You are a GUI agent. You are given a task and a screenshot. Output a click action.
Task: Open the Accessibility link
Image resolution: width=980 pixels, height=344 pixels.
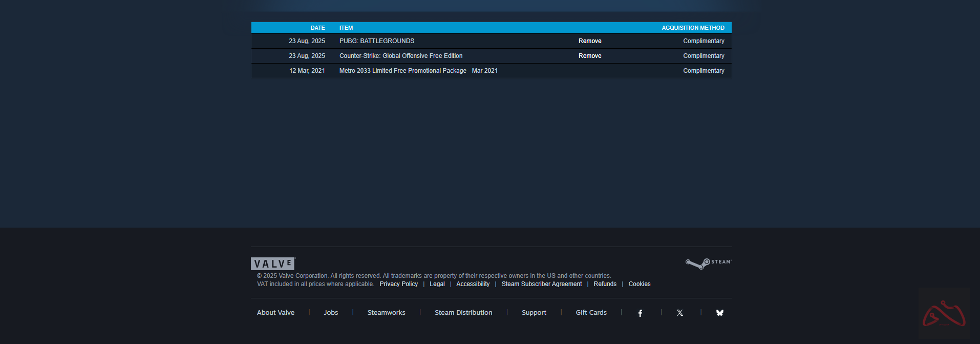point(473,284)
